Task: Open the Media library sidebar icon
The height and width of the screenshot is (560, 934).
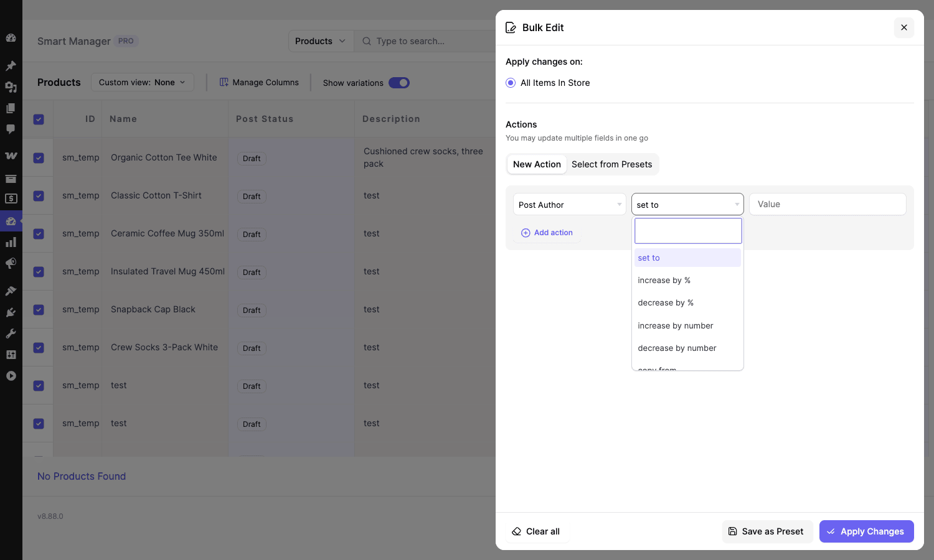Action: pyautogui.click(x=11, y=87)
